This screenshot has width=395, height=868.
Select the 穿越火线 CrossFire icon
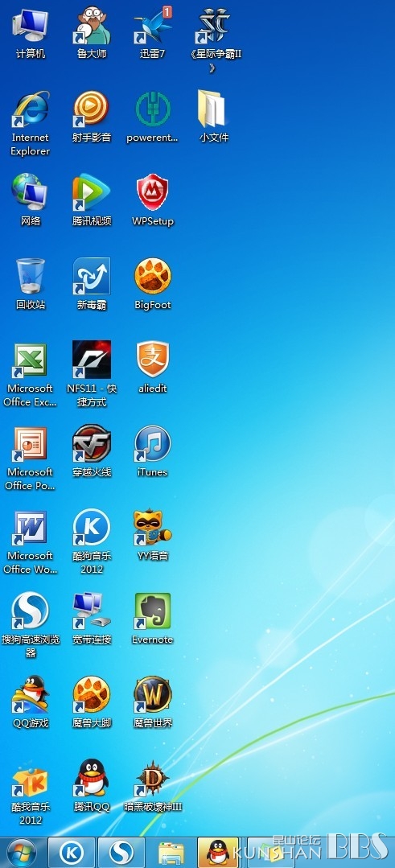pyautogui.click(x=92, y=443)
